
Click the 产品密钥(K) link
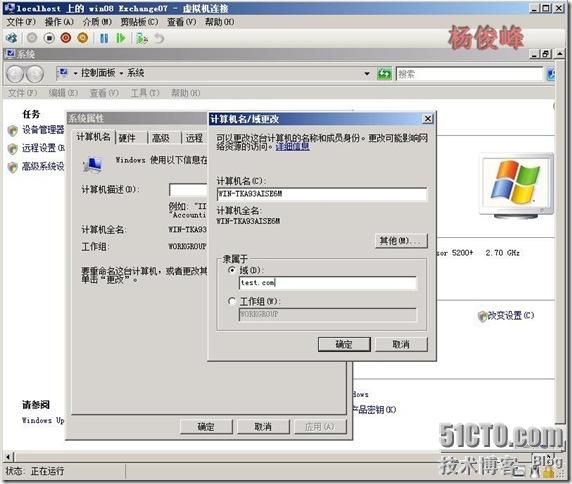point(374,410)
